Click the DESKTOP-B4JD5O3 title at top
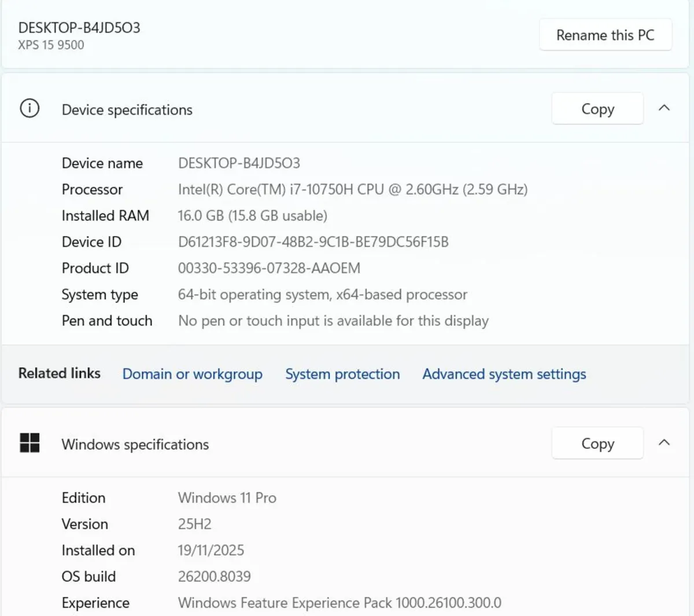Viewport: 694px width, 616px height. click(79, 28)
